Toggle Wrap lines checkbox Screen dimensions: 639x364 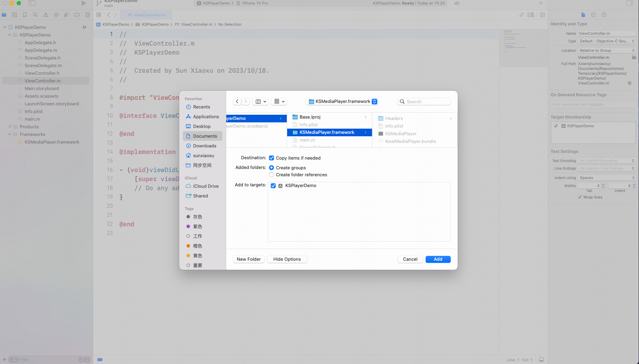[x=580, y=197]
